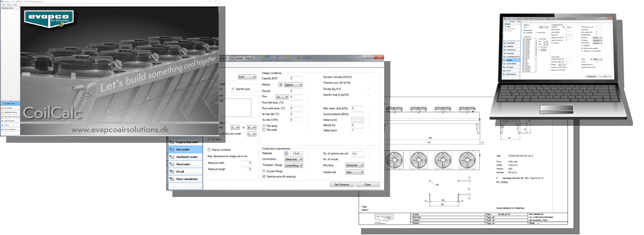The width and height of the screenshot is (644, 235).
Task: Click the Medium info icon button
Action: coord(280,85)
